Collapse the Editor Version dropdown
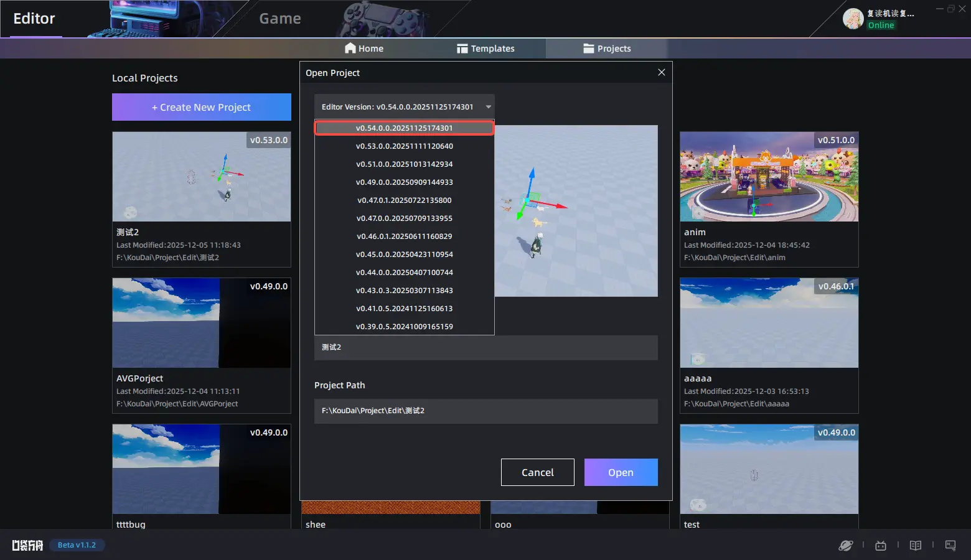Image resolution: width=971 pixels, height=560 pixels. point(488,107)
